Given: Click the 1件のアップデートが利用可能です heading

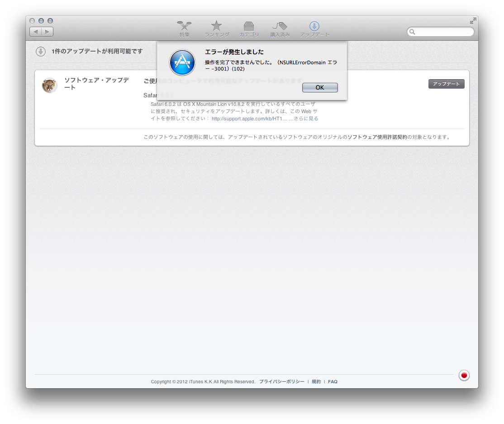Looking at the screenshot, I should tap(97, 52).
